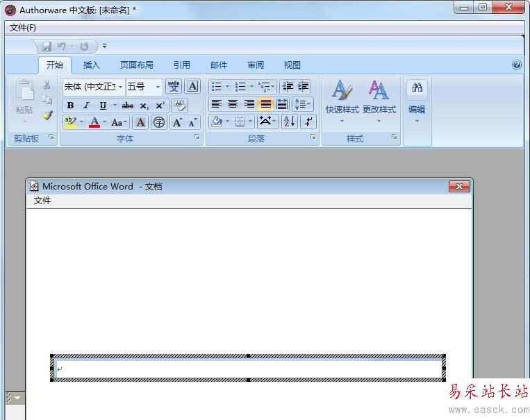Click the decrease indent icon
The height and width of the screenshot is (420, 530).
pyautogui.click(x=288, y=87)
